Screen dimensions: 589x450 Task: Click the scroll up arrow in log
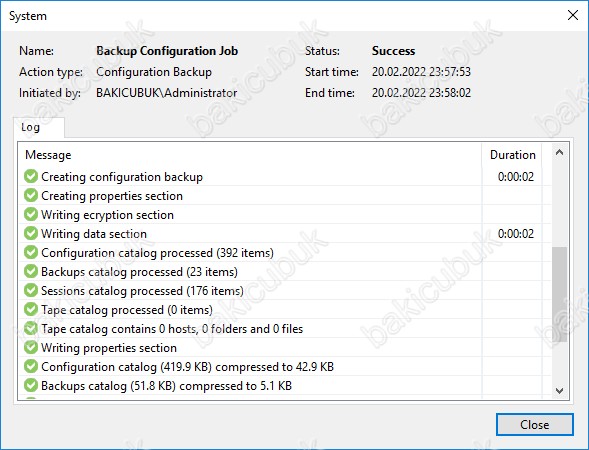pyautogui.click(x=559, y=152)
